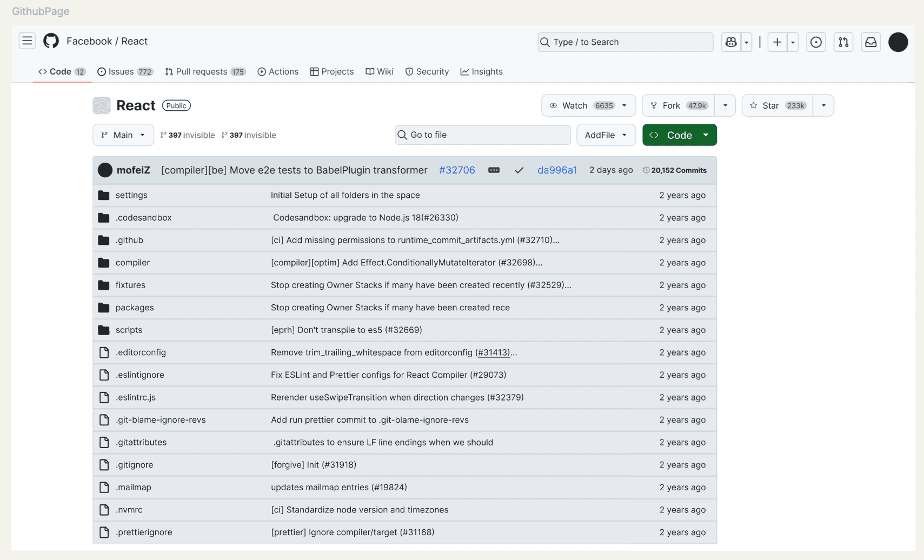Expand the Fork options dropdown arrow
The image size is (924, 560).
[725, 105]
